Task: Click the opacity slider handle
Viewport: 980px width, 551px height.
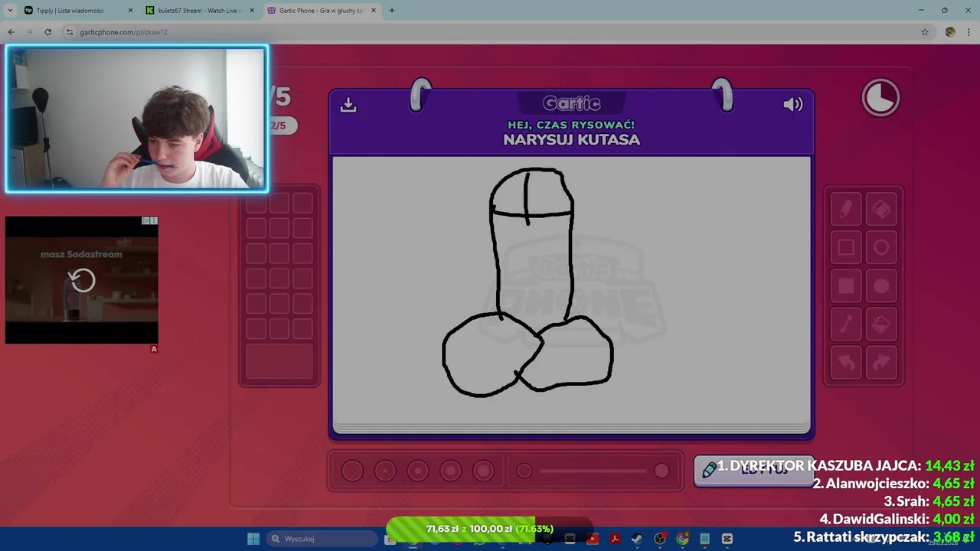Action: click(661, 471)
